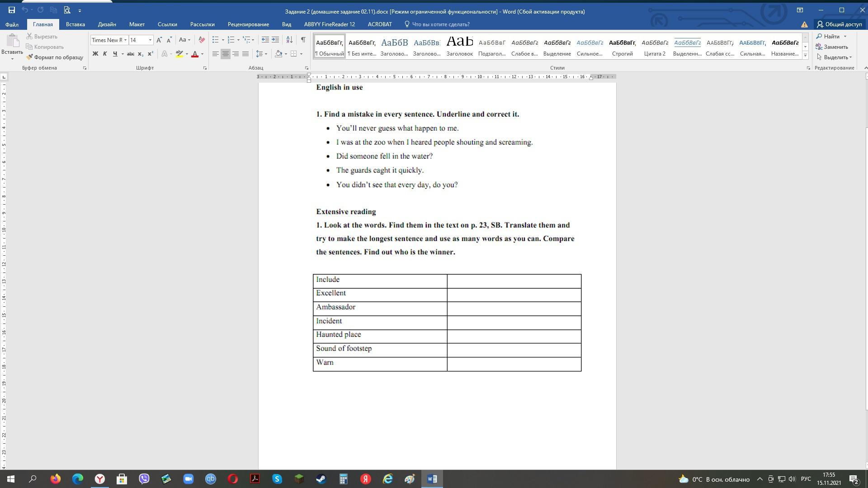
Task: Increase font size with the grow font icon
Action: [159, 40]
